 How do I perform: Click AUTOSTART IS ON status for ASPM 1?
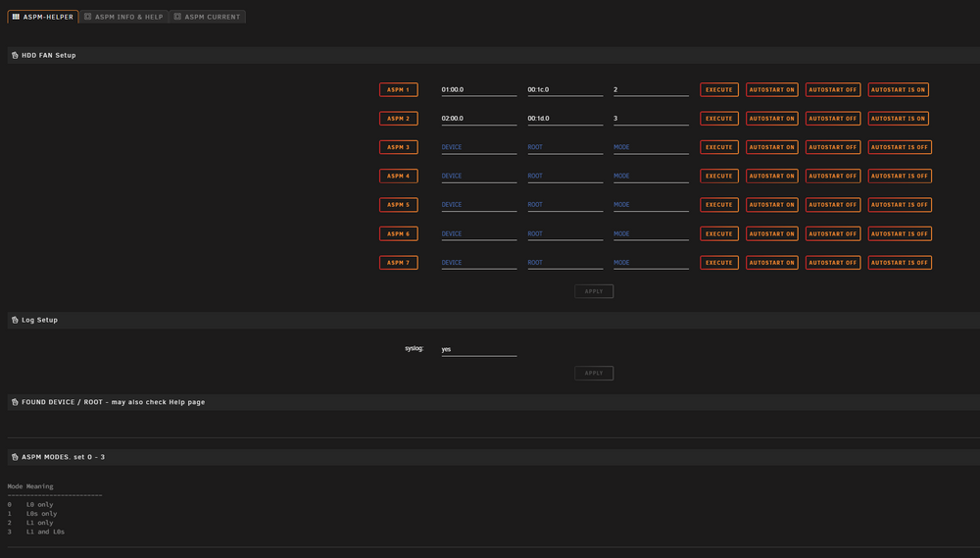pyautogui.click(x=898, y=89)
